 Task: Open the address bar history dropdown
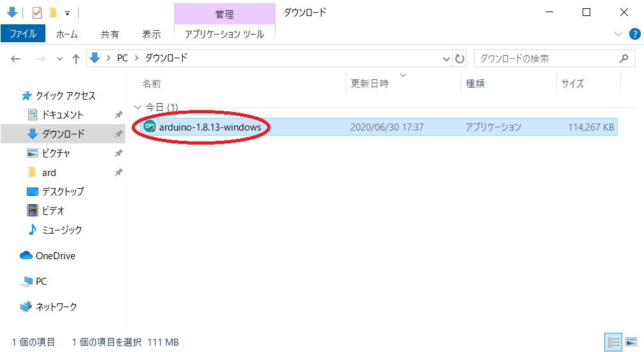pos(446,59)
